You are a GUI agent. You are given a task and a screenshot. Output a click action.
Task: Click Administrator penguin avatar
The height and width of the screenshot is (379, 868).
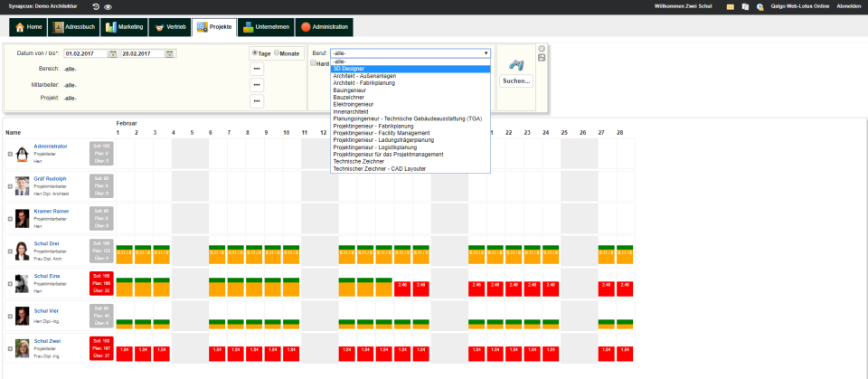(x=22, y=154)
